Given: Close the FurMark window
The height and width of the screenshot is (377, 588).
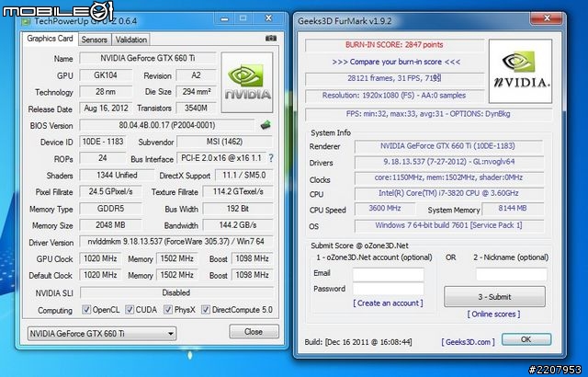Looking at the screenshot, I should tap(548, 18).
